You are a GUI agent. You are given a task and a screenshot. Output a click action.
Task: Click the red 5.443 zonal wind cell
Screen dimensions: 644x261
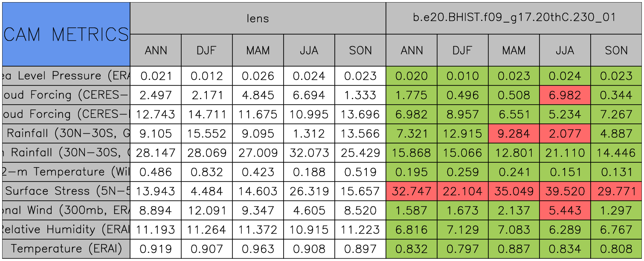pos(565,210)
